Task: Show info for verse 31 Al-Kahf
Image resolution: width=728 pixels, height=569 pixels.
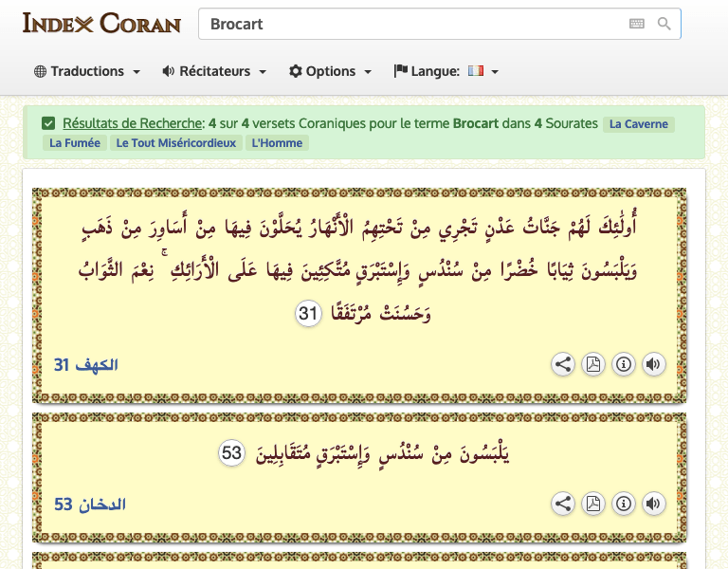Action: point(624,364)
